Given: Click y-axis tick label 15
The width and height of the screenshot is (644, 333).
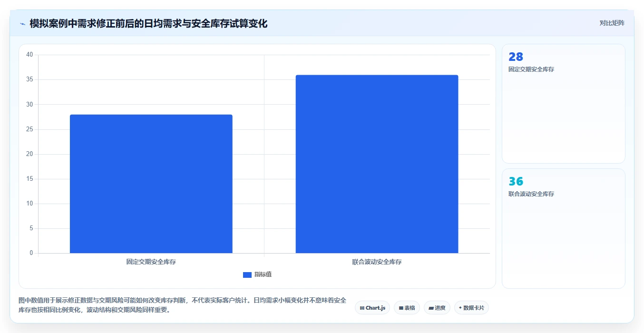Looking at the screenshot, I should pos(29,179).
